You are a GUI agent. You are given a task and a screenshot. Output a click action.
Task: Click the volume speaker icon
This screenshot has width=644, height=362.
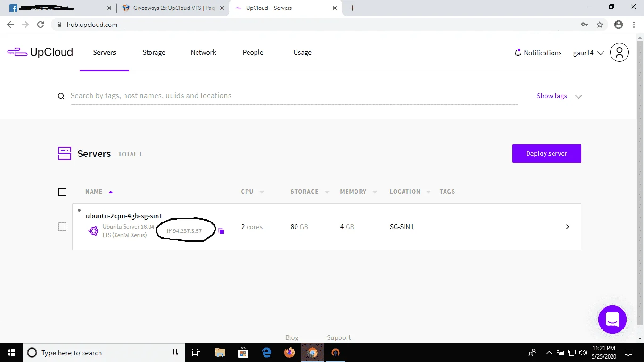click(583, 353)
